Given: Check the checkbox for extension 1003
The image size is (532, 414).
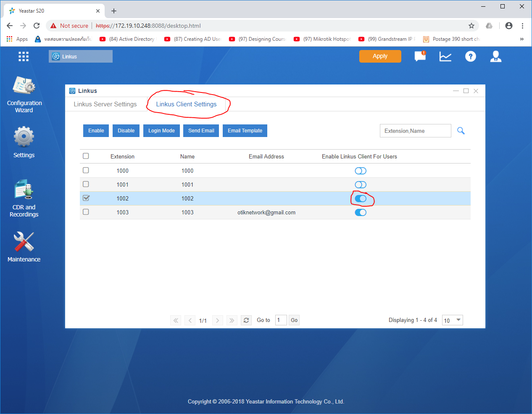Looking at the screenshot, I should click(86, 212).
